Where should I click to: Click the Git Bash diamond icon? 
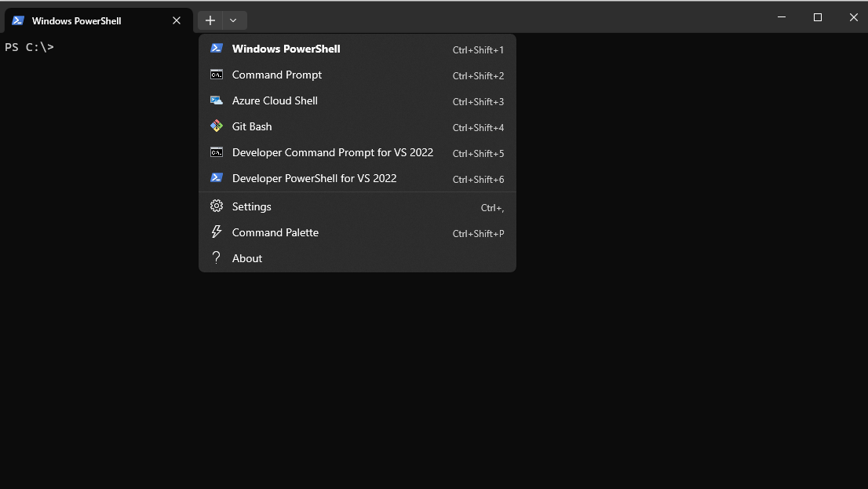click(217, 126)
